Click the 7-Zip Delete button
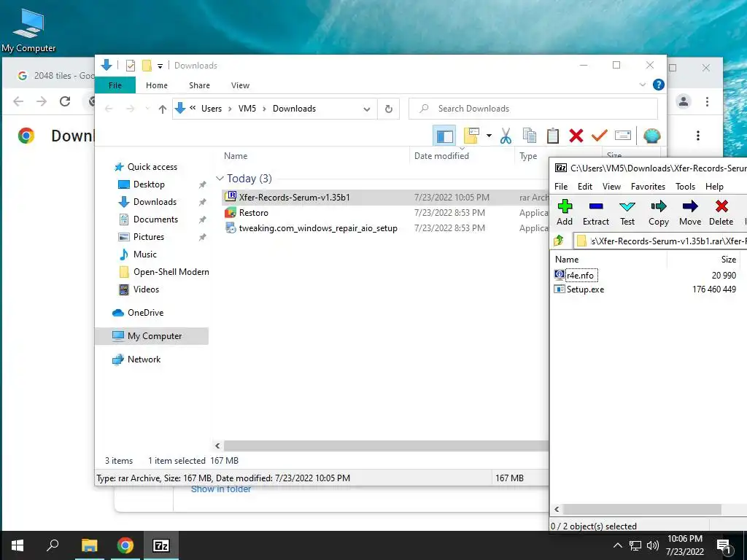The height and width of the screenshot is (560, 747). point(721,213)
